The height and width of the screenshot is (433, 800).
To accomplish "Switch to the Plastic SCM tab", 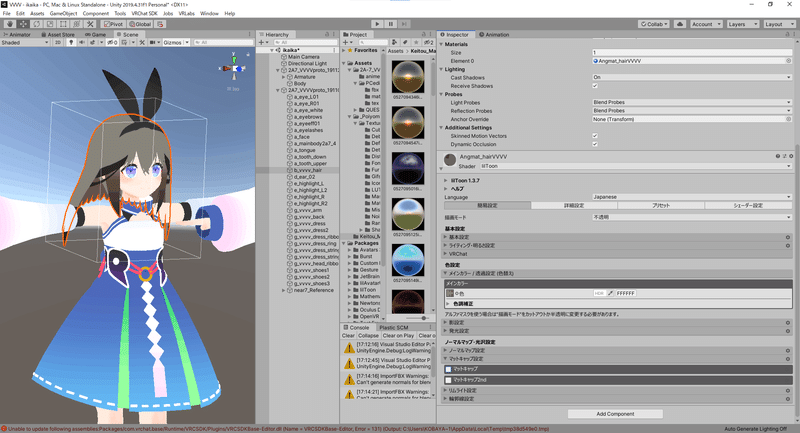I will coord(393,327).
